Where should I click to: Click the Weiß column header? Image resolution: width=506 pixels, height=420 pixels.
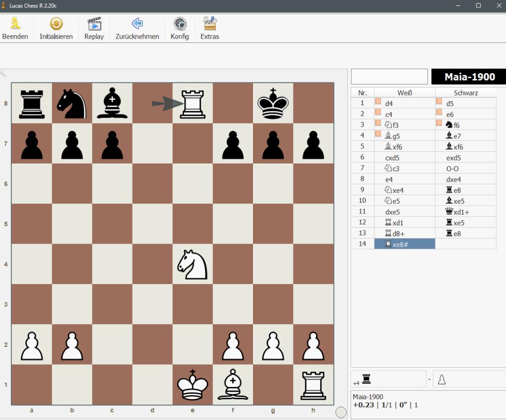pos(404,93)
